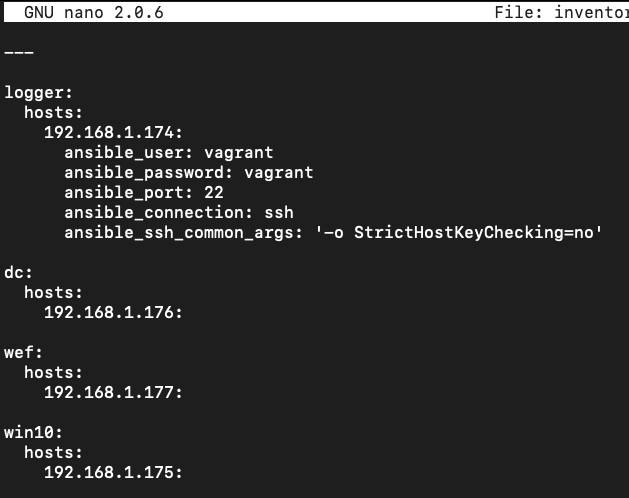
Task: Click the File: inventory header label
Action: point(562,12)
